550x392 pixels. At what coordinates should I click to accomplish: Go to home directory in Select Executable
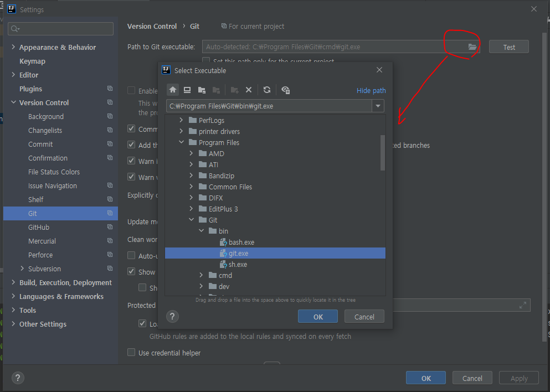pos(173,90)
